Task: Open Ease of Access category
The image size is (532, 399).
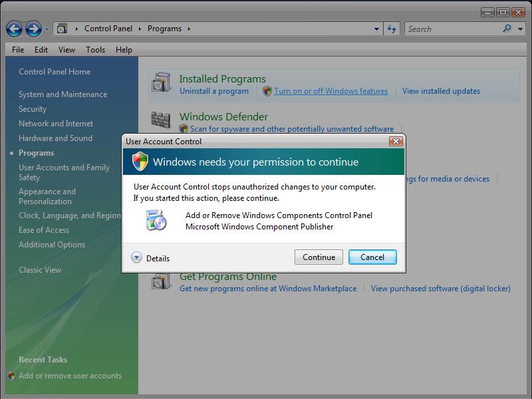Action: pos(44,230)
